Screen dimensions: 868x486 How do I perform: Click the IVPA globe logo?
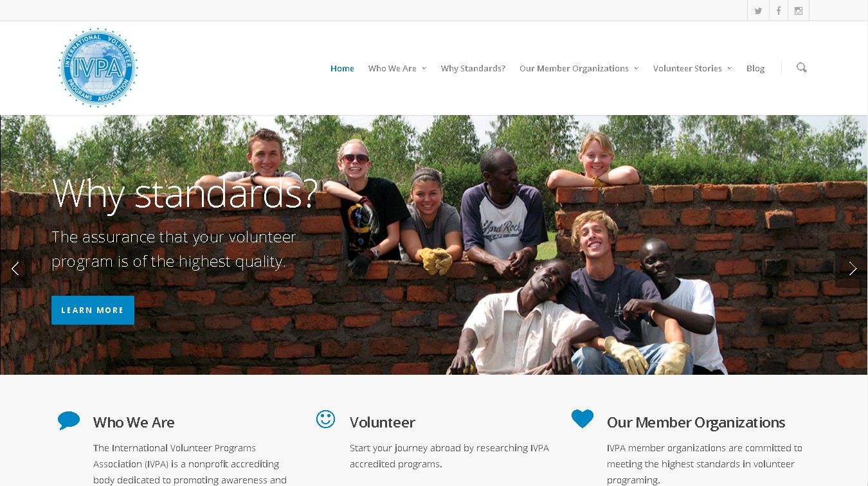coord(98,67)
